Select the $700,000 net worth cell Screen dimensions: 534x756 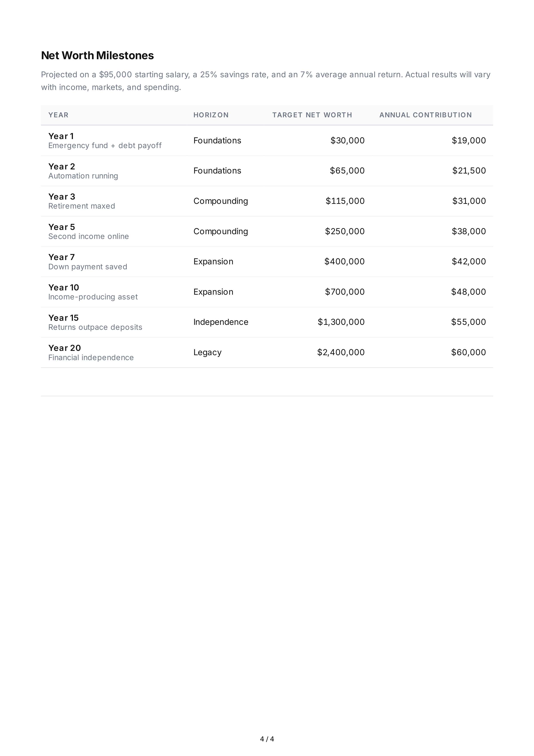click(x=345, y=292)
